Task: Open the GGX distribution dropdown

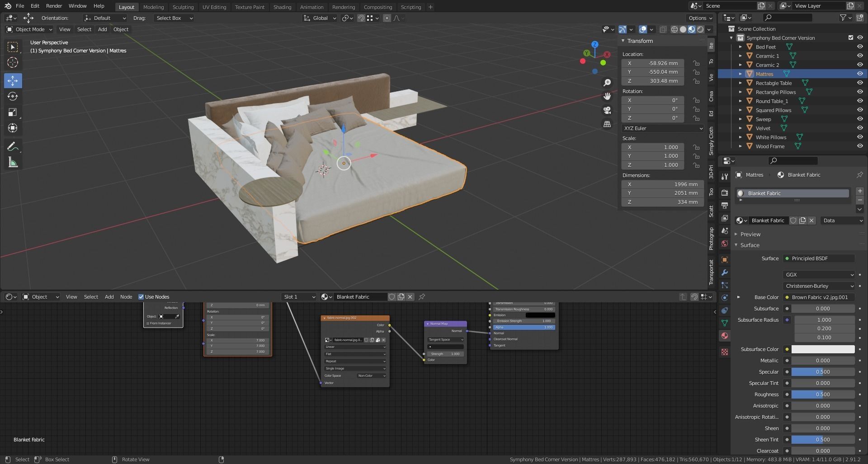Action: click(x=819, y=275)
